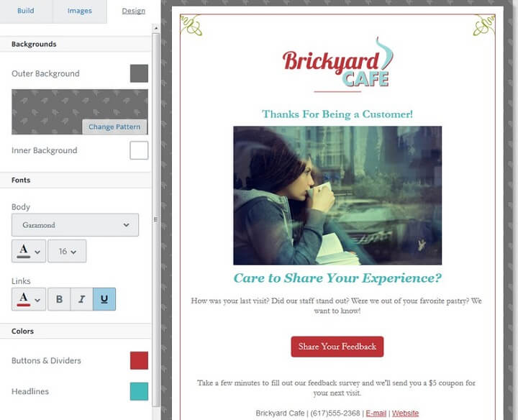Toggle underline for links
This screenshot has width=518, height=420.
click(x=104, y=299)
